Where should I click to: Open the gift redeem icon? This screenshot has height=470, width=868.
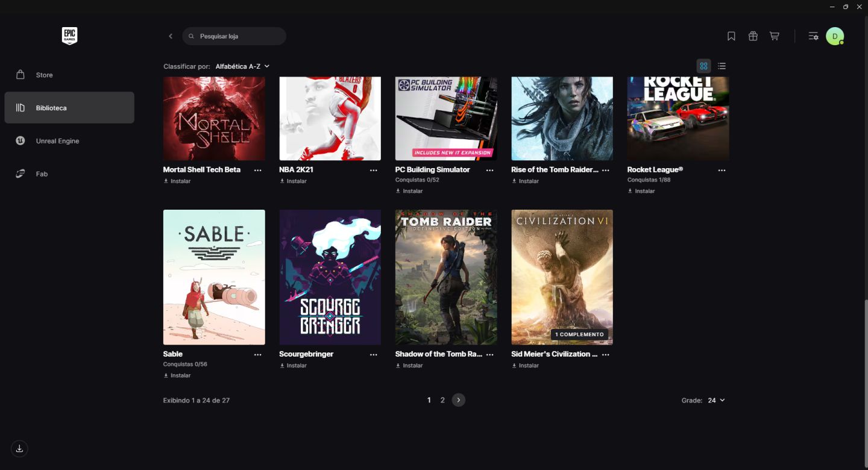(x=753, y=36)
